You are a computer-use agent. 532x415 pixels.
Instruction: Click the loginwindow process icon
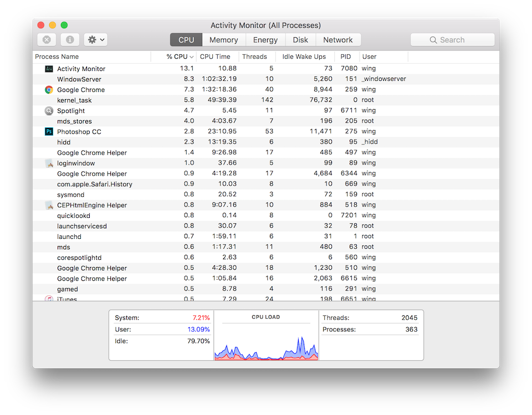coord(49,163)
